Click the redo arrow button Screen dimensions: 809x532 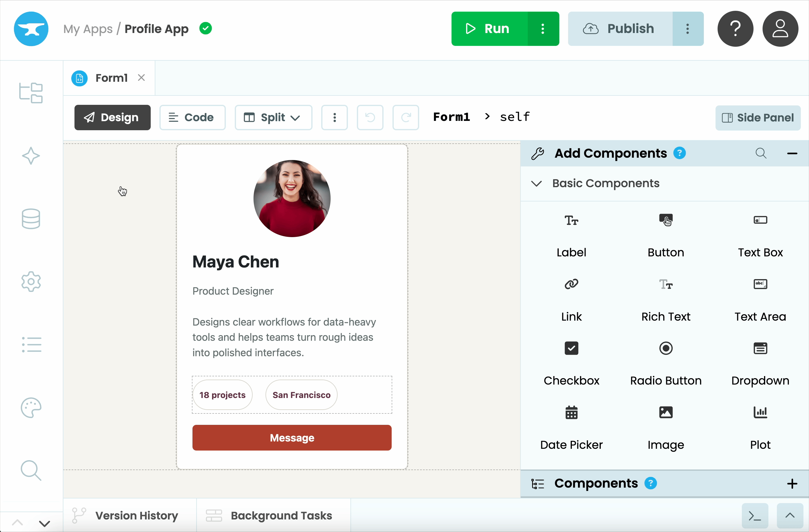pos(405,118)
